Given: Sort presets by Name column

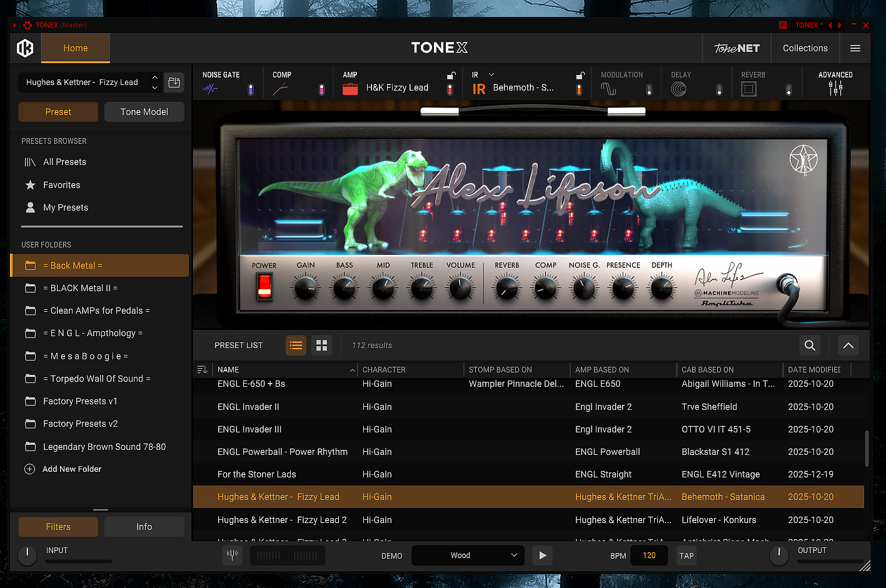Looking at the screenshot, I should (285, 370).
